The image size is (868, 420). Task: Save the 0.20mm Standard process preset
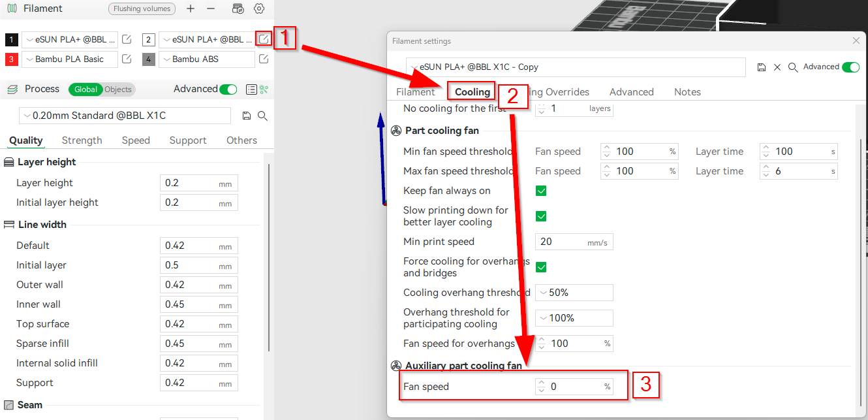pos(247,116)
